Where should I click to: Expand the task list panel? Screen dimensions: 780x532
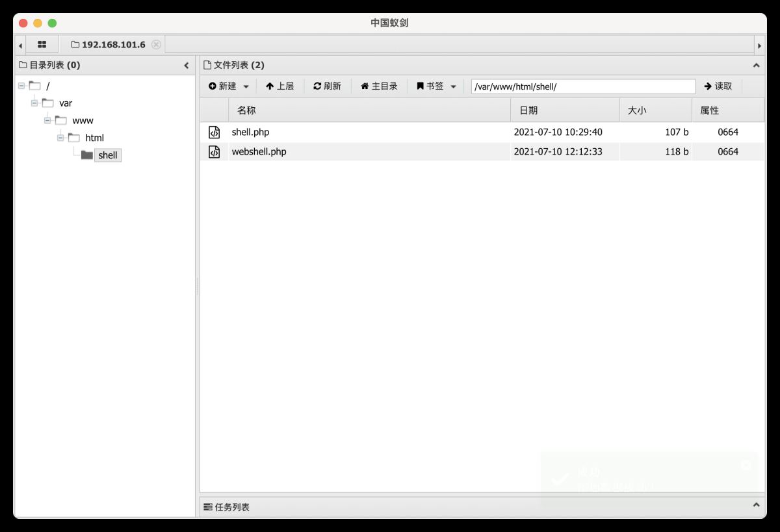[756, 505]
